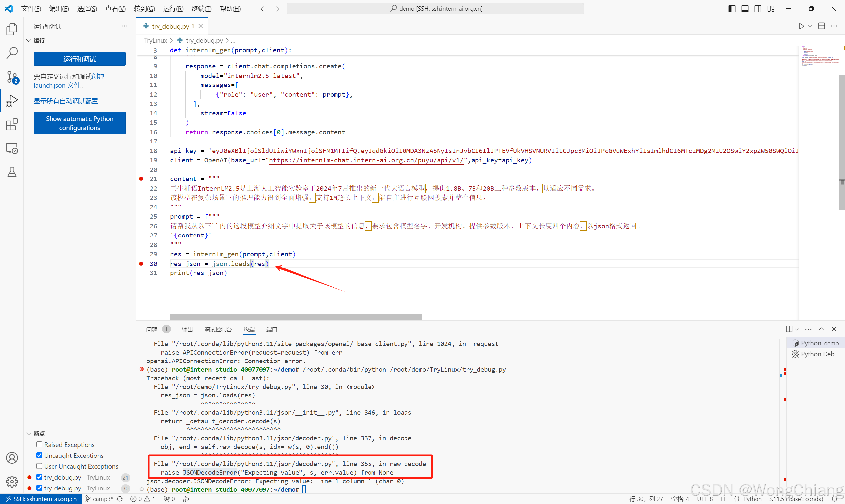
Task: Collapse the 运行 section chevron
Action: pyautogui.click(x=29, y=41)
